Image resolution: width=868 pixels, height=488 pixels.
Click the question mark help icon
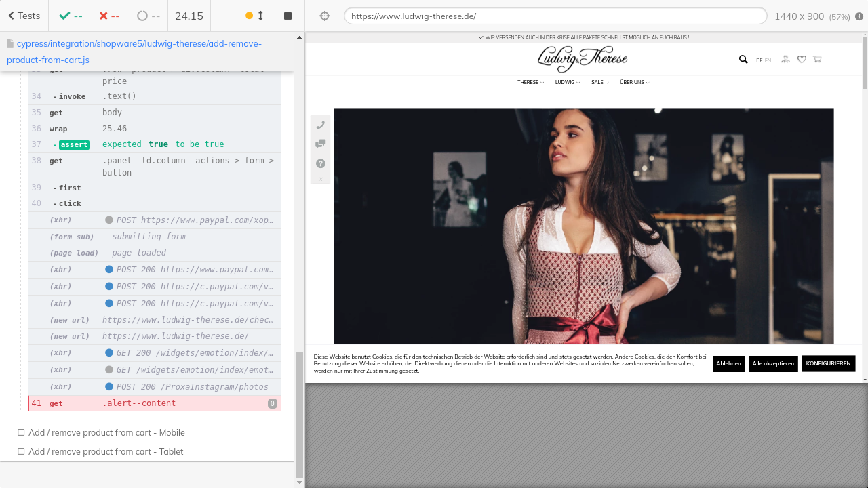click(321, 163)
